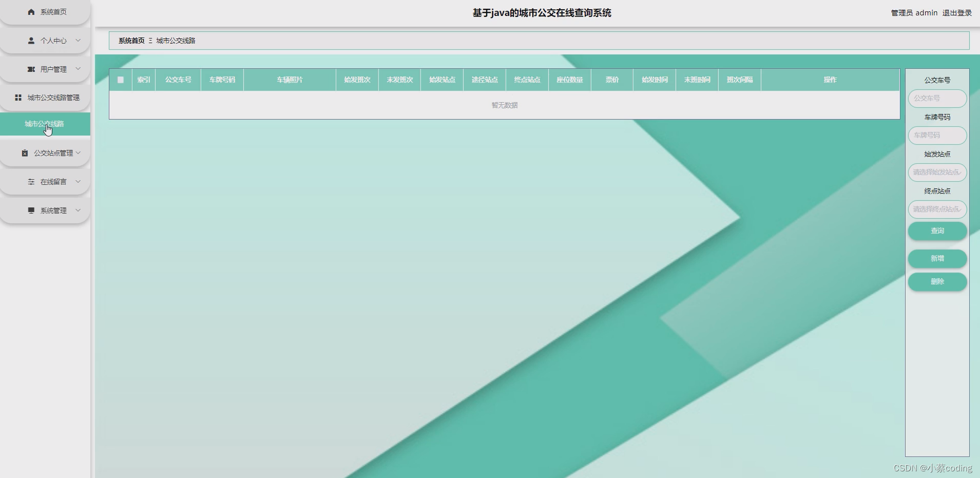Image resolution: width=980 pixels, height=478 pixels.
Task: Click the 始发班次 column header
Action: pyautogui.click(x=357, y=80)
